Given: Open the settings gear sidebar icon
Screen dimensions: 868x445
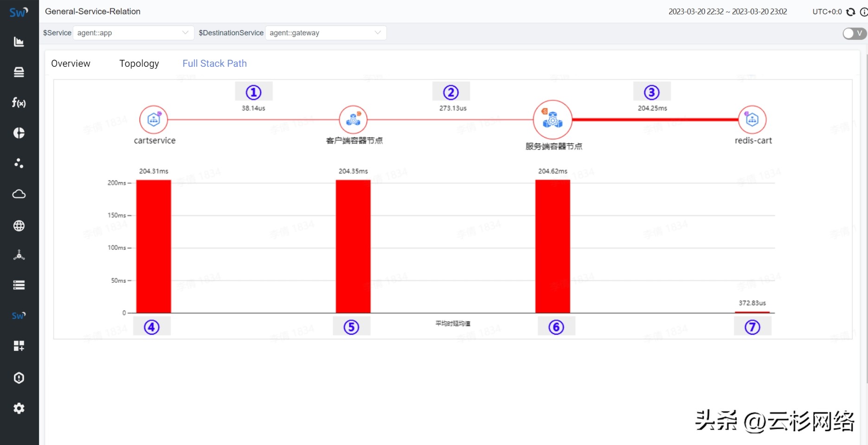Looking at the screenshot, I should tap(19, 408).
